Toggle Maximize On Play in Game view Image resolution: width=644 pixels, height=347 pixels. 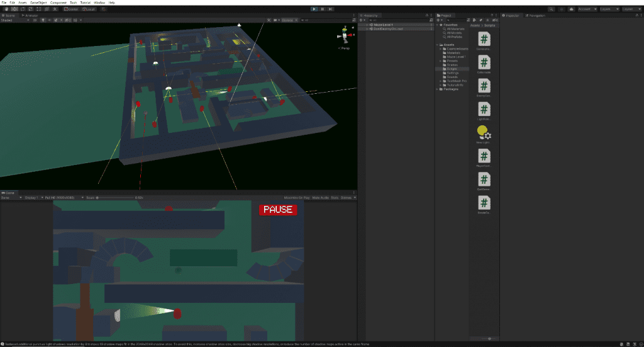coord(297,197)
